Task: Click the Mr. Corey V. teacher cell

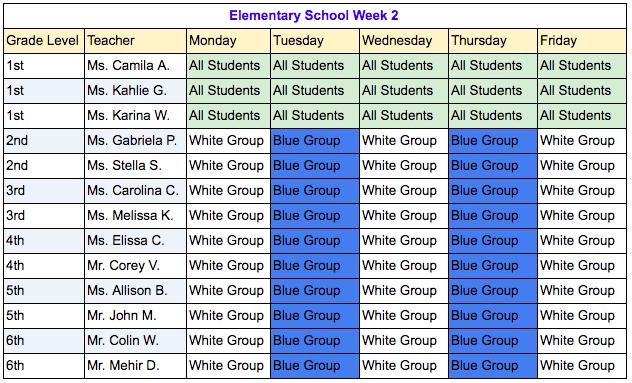Action: click(135, 266)
